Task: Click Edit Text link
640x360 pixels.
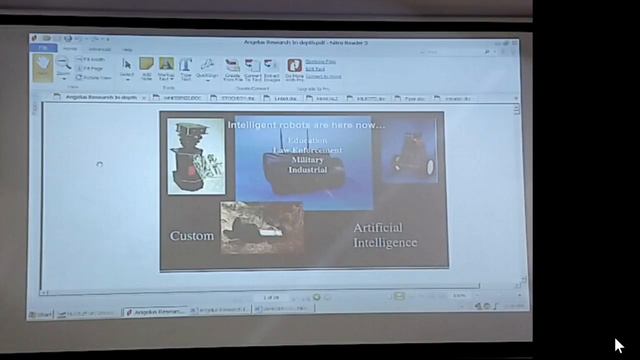Action: 315,69
